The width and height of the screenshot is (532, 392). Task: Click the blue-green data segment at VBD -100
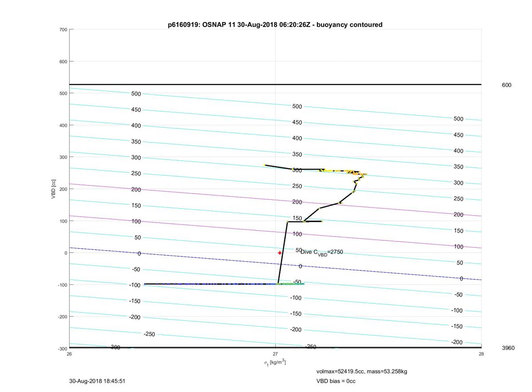224,284
